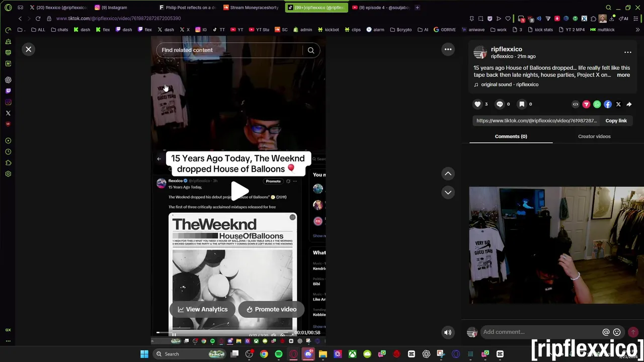Click the ripflexxico profile avatar
The height and width of the screenshot is (362, 644).
click(x=480, y=52)
